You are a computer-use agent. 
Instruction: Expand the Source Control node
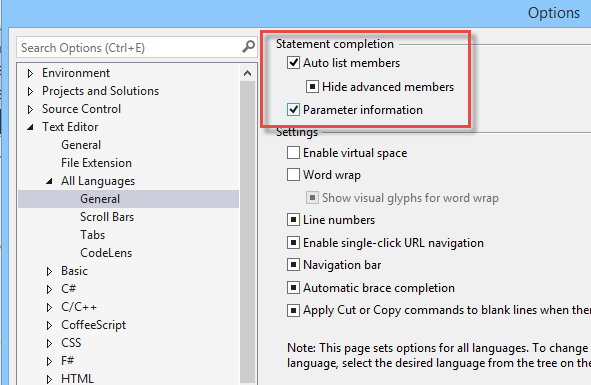(31, 109)
